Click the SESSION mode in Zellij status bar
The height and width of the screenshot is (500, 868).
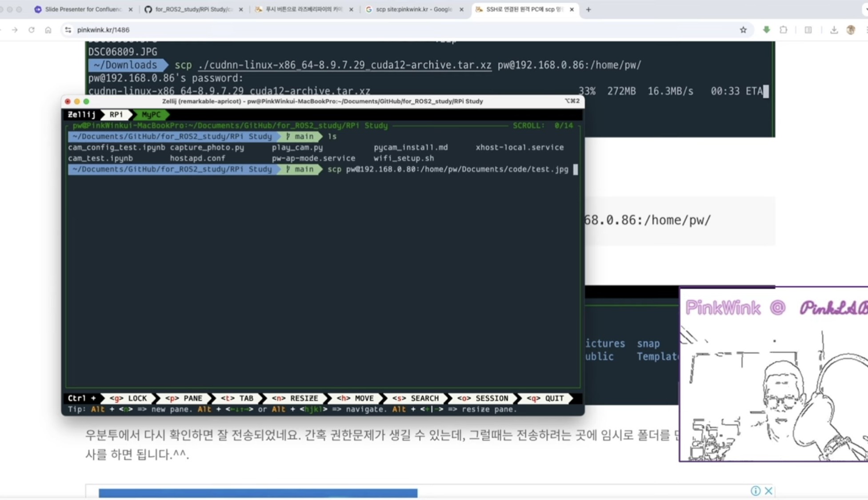point(483,398)
